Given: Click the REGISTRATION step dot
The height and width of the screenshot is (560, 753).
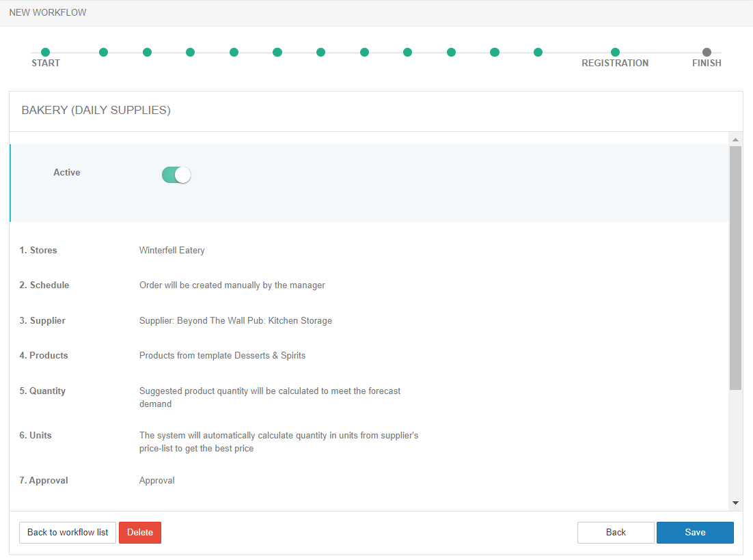Looking at the screenshot, I should pos(615,52).
